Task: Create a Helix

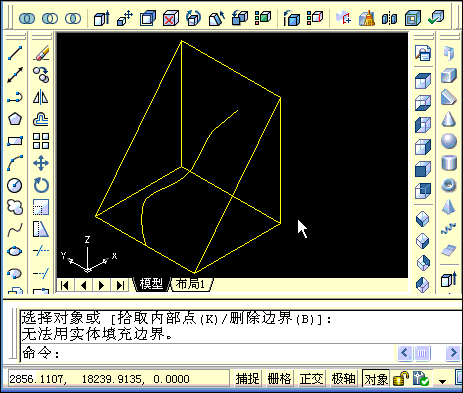Action: (x=449, y=229)
